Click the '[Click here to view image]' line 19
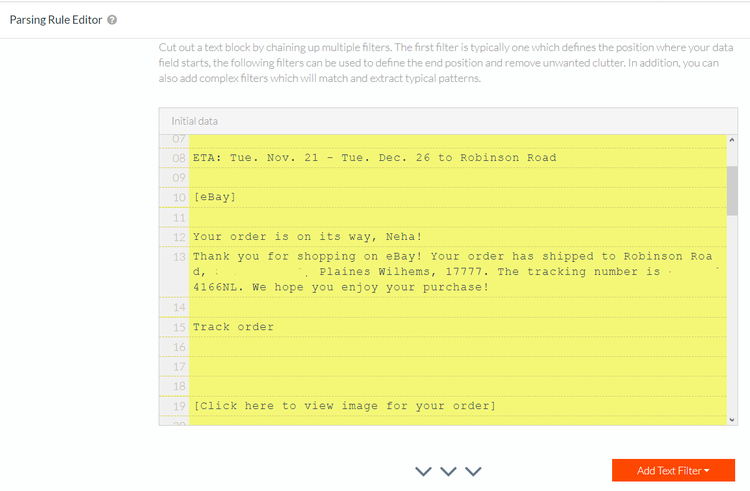 tap(344, 405)
